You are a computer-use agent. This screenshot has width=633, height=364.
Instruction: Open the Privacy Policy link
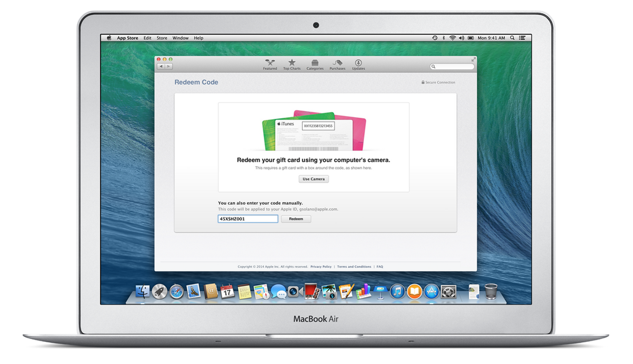click(x=321, y=267)
